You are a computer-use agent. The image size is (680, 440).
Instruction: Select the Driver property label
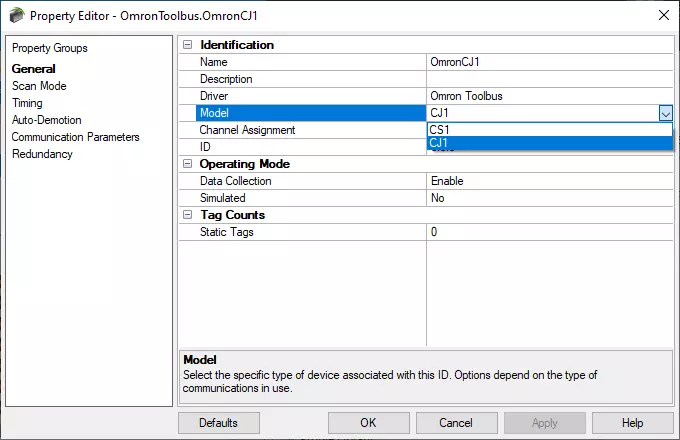point(214,96)
